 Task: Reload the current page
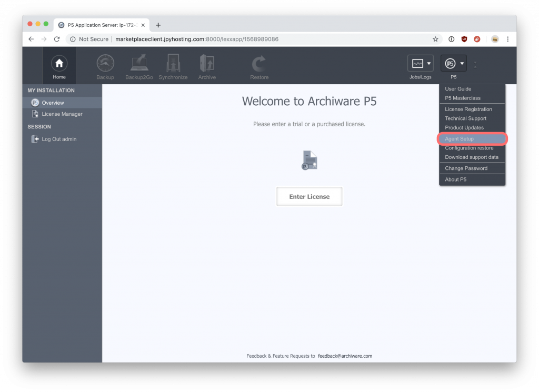tap(57, 39)
